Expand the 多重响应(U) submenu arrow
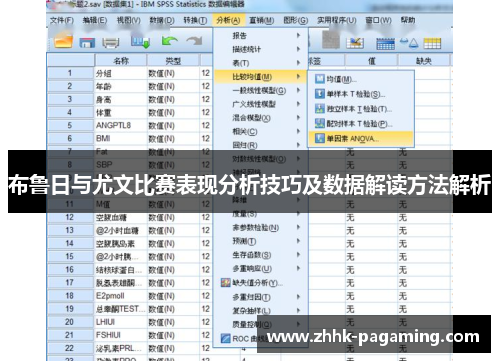The width and height of the screenshot is (500, 362). [298, 268]
